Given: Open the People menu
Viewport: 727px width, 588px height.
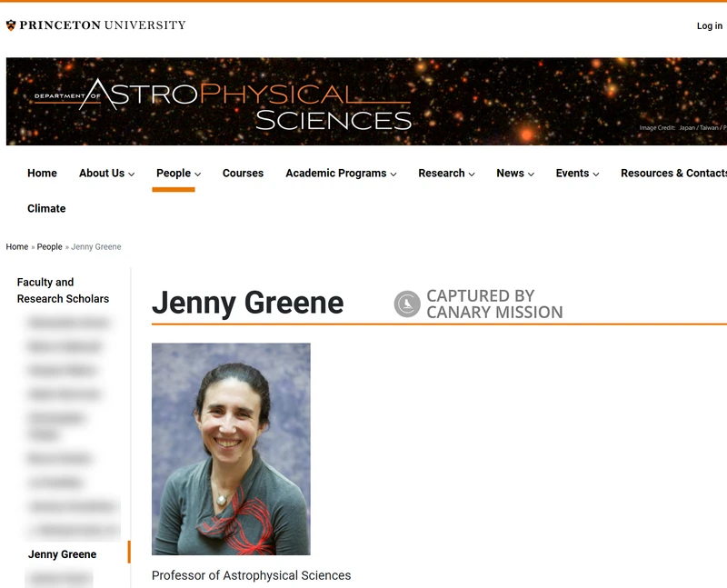Looking at the screenshot, I should click(x=174, y=173).
